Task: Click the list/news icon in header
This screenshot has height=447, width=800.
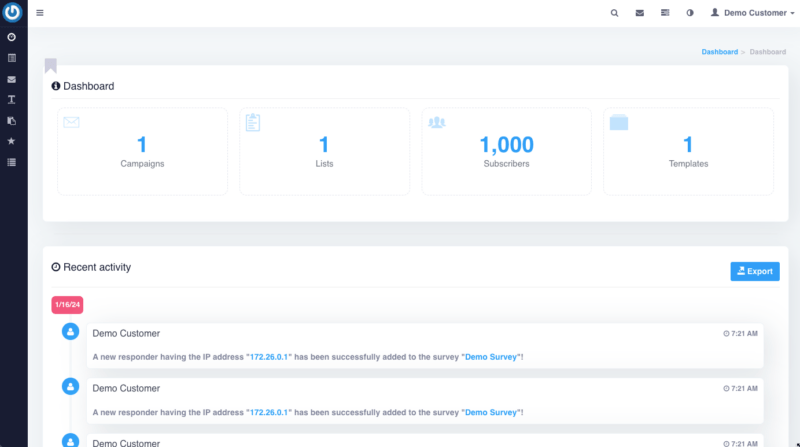Action: coord(665,13)
